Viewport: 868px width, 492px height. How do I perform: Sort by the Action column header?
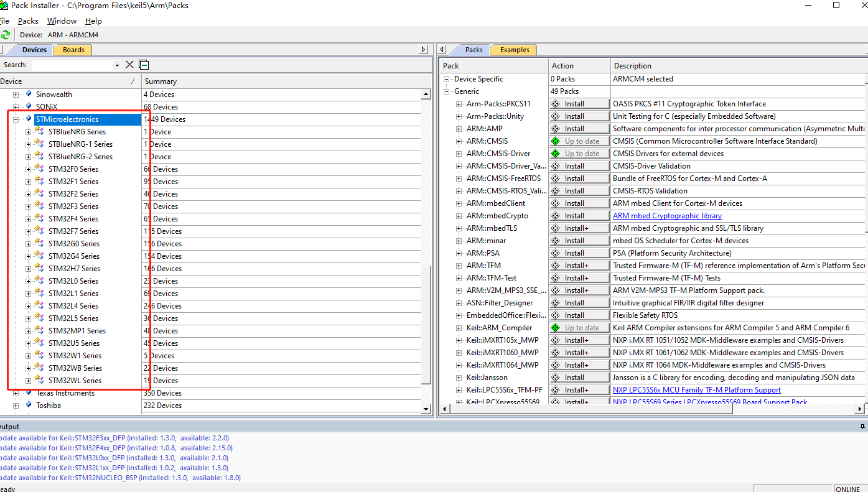pyautogui.click(x=579, y=65)
